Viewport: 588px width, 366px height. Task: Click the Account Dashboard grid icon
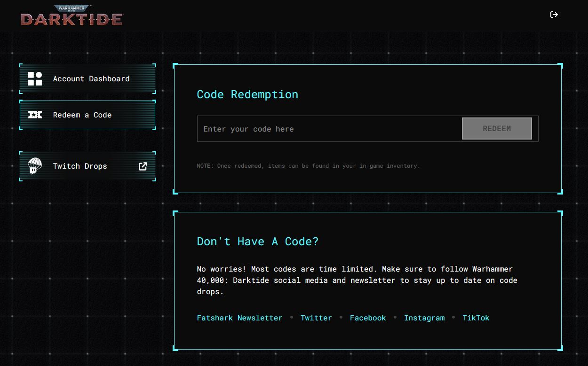35,79
